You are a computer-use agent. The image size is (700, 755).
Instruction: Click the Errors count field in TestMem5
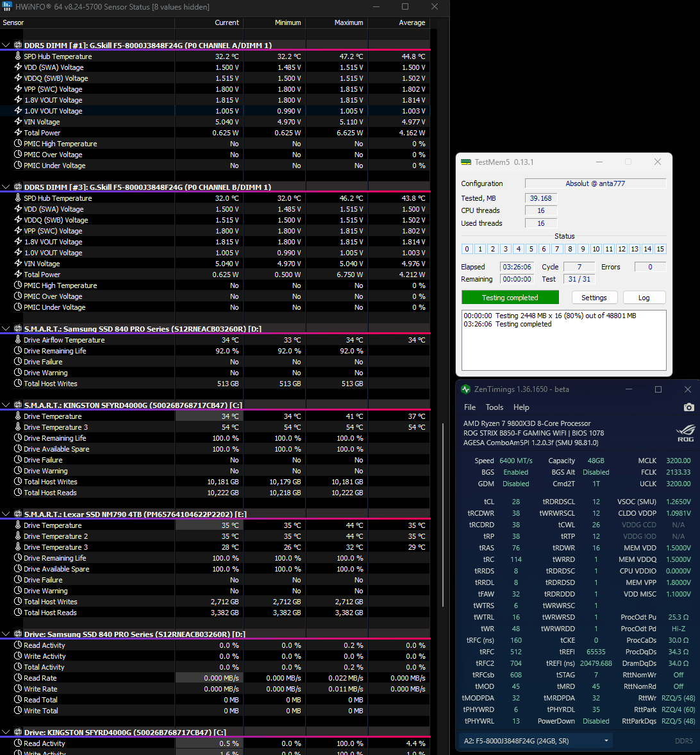(x=650, y=267)
